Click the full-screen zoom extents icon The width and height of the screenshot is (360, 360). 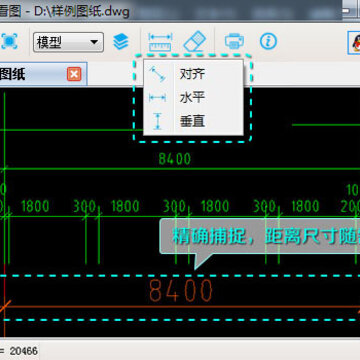9,42
